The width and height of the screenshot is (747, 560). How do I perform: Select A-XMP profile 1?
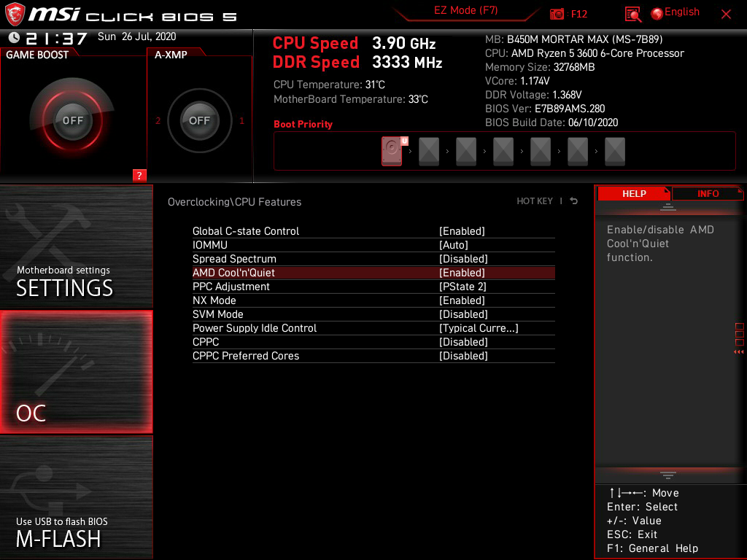241,120
